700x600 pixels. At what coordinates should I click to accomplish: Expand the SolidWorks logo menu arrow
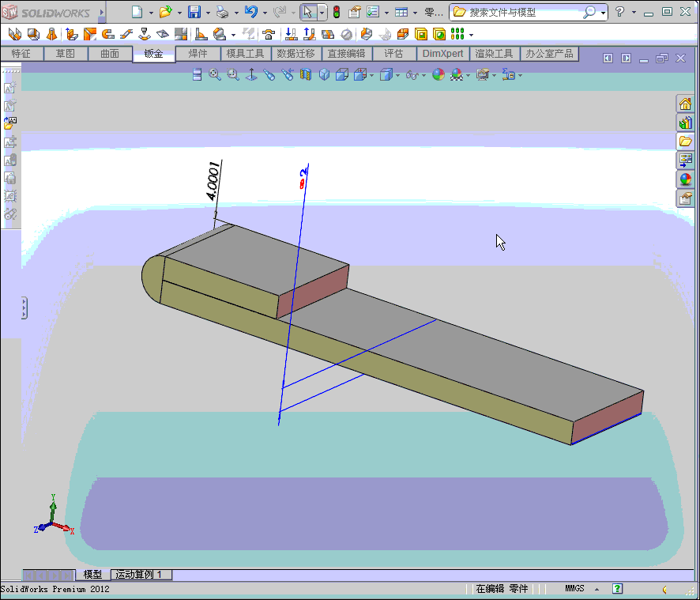click(102, 13)
